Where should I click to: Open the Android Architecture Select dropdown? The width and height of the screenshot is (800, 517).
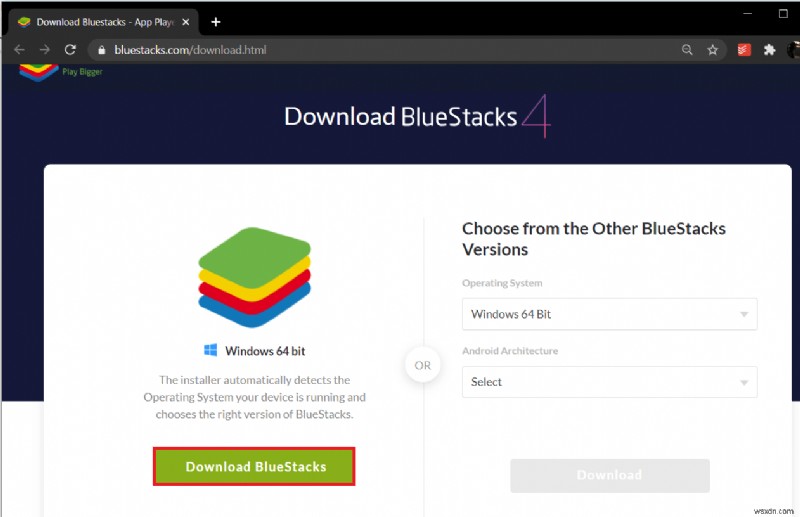[609, 382]
